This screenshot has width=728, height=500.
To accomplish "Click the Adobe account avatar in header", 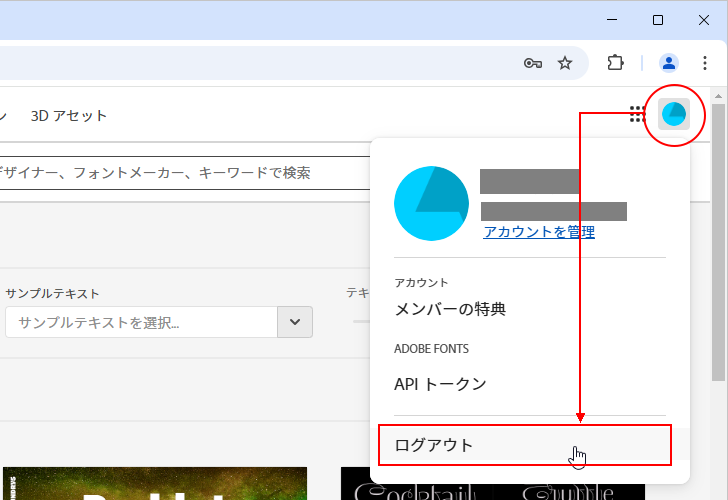I will (x=674, y=114).
